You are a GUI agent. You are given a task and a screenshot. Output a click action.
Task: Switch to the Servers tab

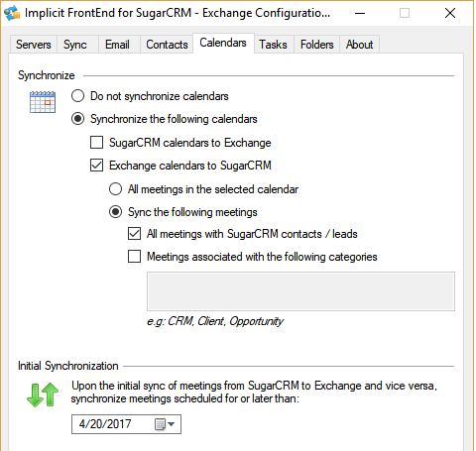[x=34, y=45]
